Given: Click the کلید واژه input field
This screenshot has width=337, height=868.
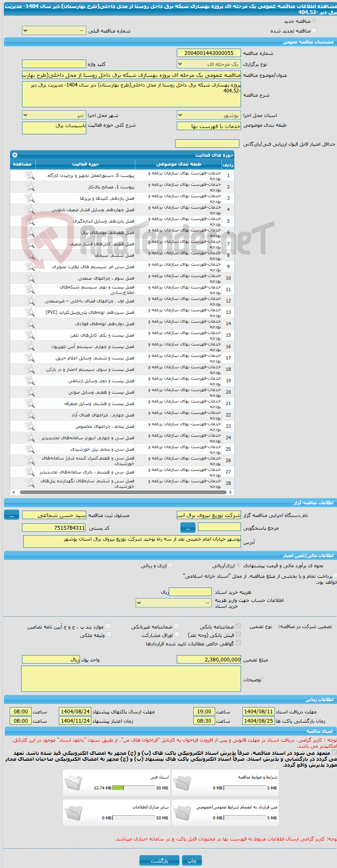Looking at the screenshot, I should [x=54, y=64].
